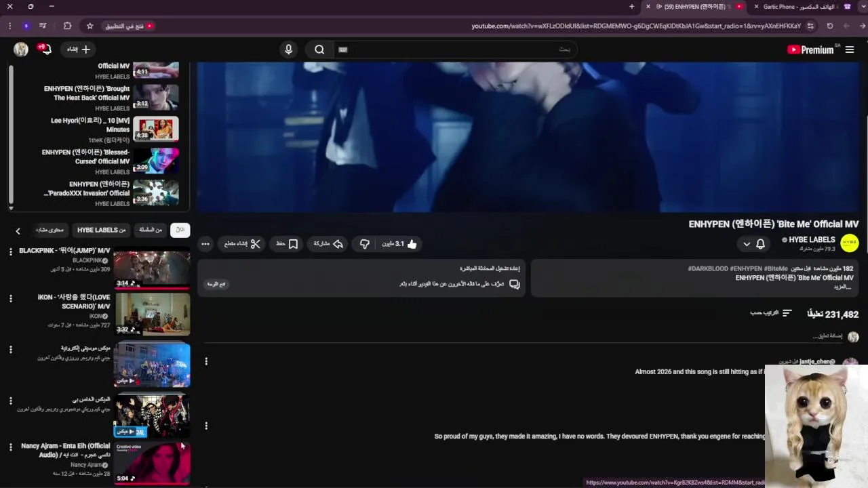Expand subscription notification bell dropdown
This screenshot has width=868, height=488.
pos(753,244)
